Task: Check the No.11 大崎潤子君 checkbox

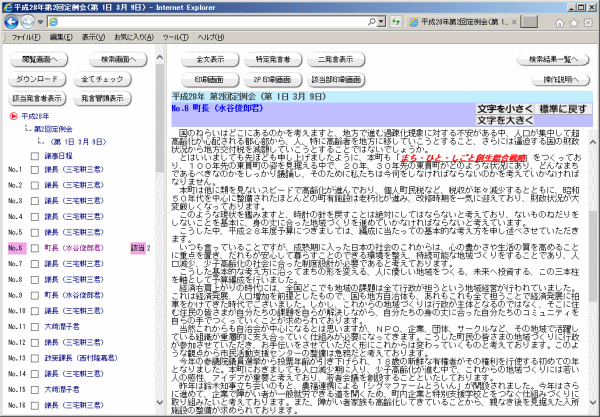Action: 35,327
